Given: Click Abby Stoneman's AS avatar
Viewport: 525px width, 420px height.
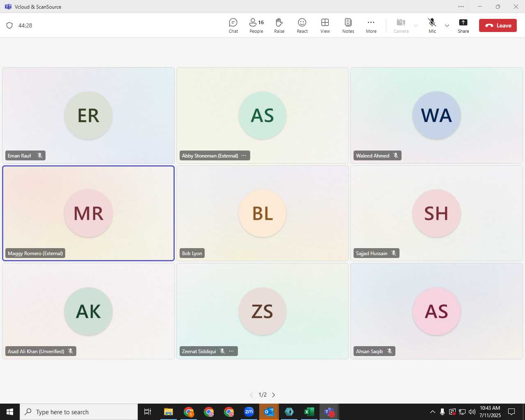Looking at the screenshot, I should pos(262,115).
